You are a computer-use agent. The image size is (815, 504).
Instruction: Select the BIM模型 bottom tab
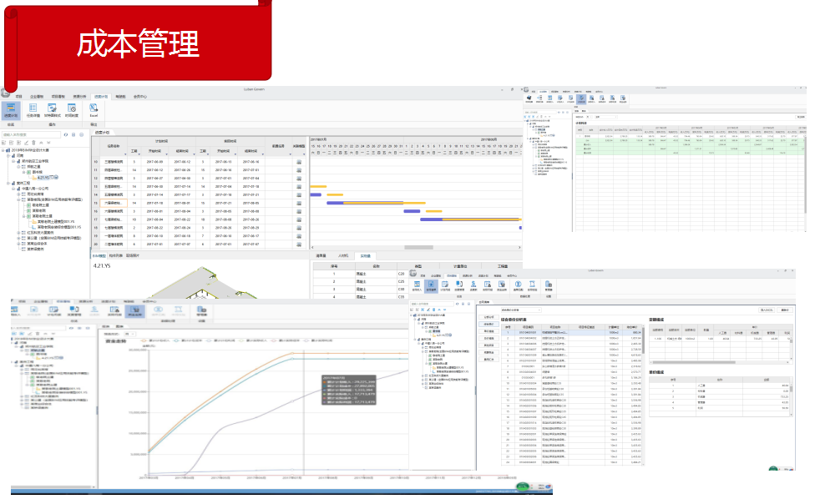(x=99, y=255)
